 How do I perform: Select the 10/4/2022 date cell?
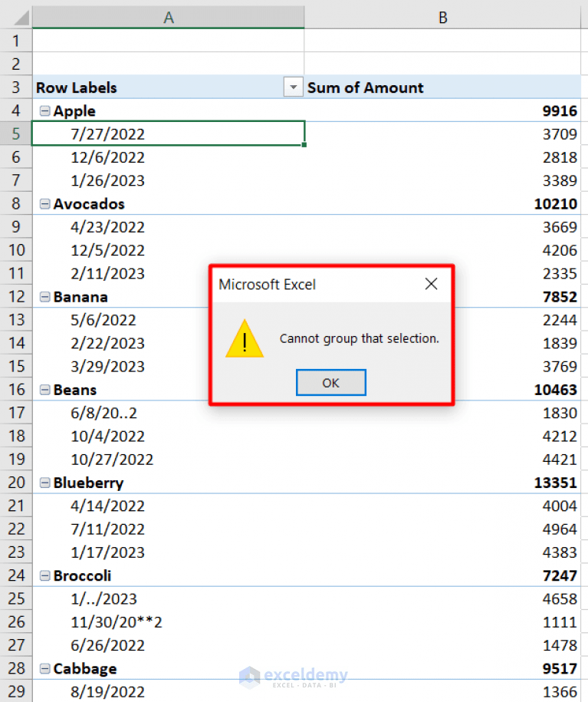pyautogui.click(x=168, y=436)
